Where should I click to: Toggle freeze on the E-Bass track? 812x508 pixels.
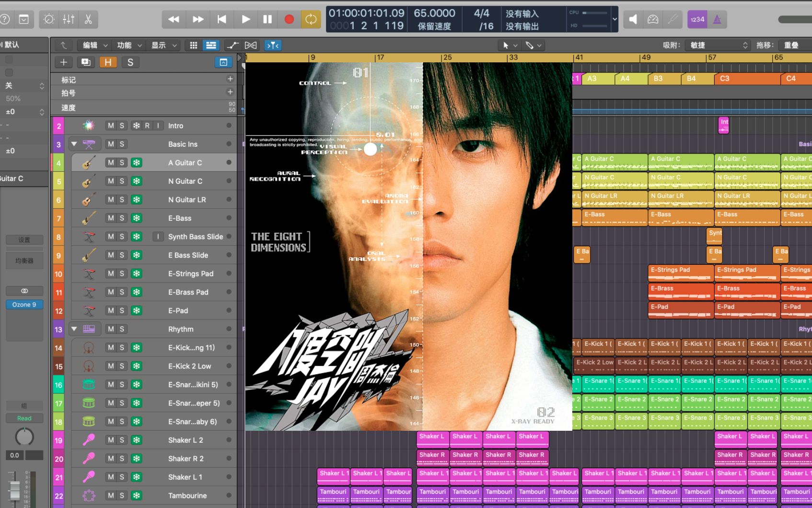click(x=137, y=218)
